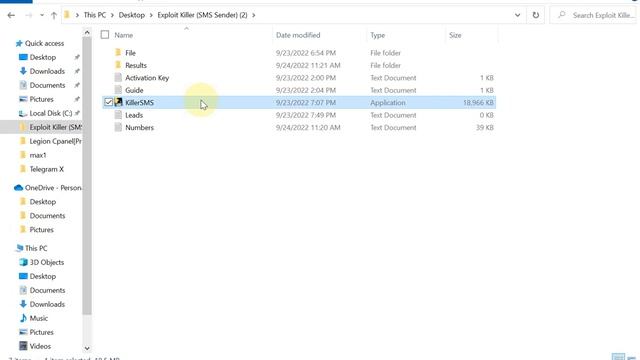Click sidebar scrollbar down arrow
640x360 pixels.
[x=87, y=348]
